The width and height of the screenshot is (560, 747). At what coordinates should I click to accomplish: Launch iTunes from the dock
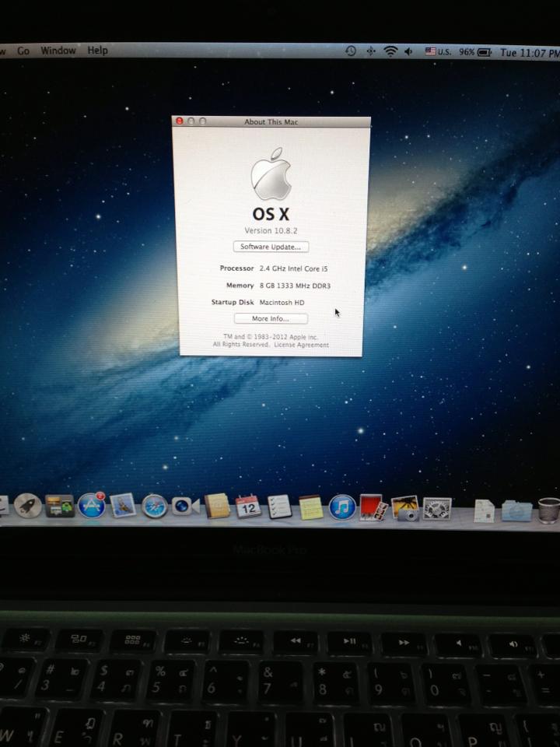342,507
